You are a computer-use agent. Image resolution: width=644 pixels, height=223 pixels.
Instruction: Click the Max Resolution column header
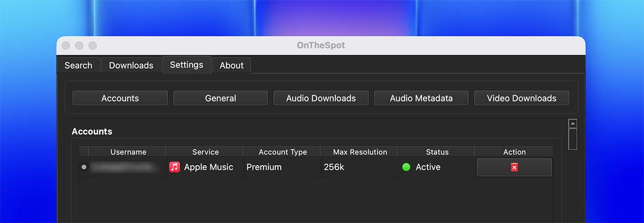[x=360, y=152]
